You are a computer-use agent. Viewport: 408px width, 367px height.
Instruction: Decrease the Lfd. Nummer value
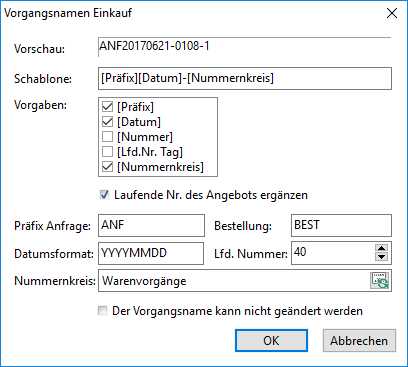pyautogui.click(x=381, y=257)
